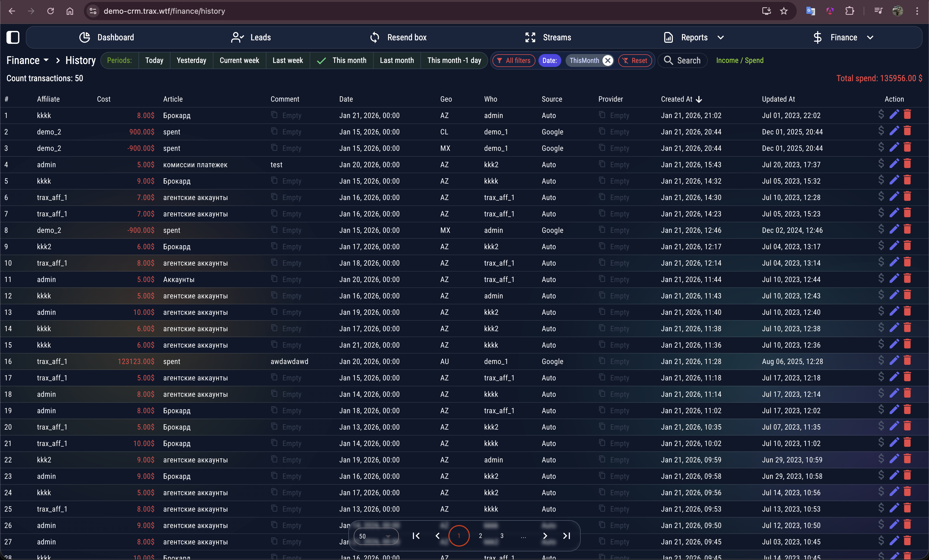The image size is (929, 560).
Task: Open the All filters panel
Action: pos(513,60)
